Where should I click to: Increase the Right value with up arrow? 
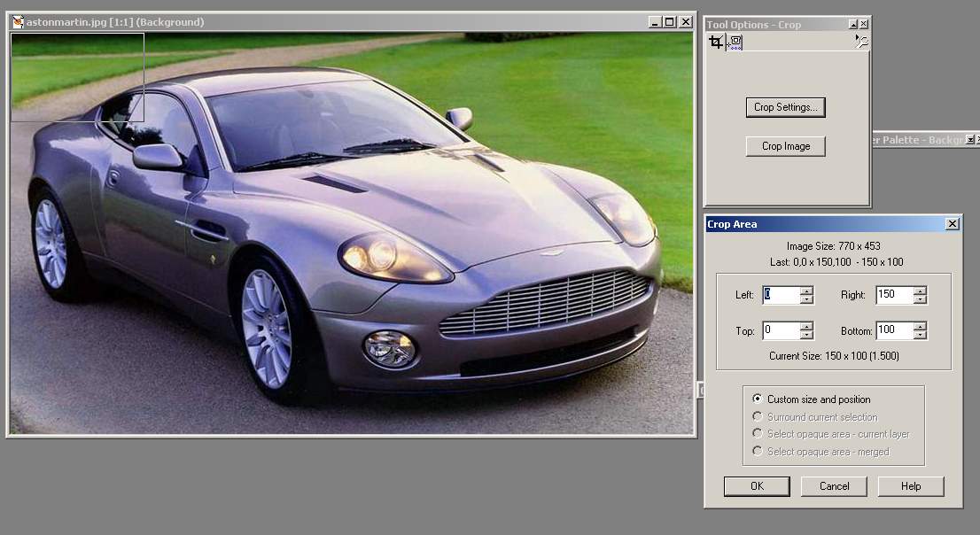[920, 291]
